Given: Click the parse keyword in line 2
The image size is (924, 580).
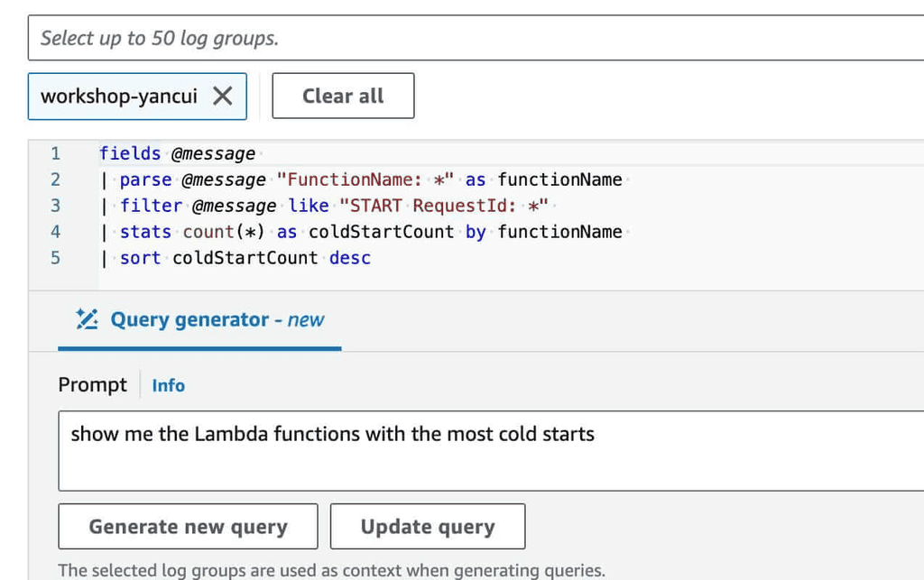Looking at the screenshot, I should pyautogui.click(x=145, y=180).
